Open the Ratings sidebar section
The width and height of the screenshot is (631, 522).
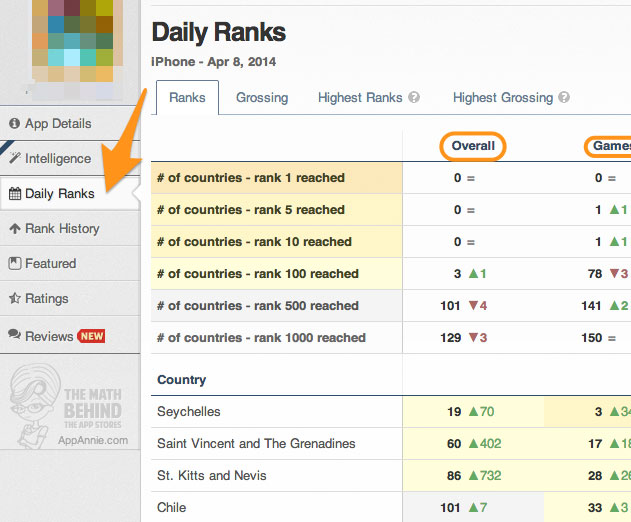pyautogui.click(x=70, y=299)
